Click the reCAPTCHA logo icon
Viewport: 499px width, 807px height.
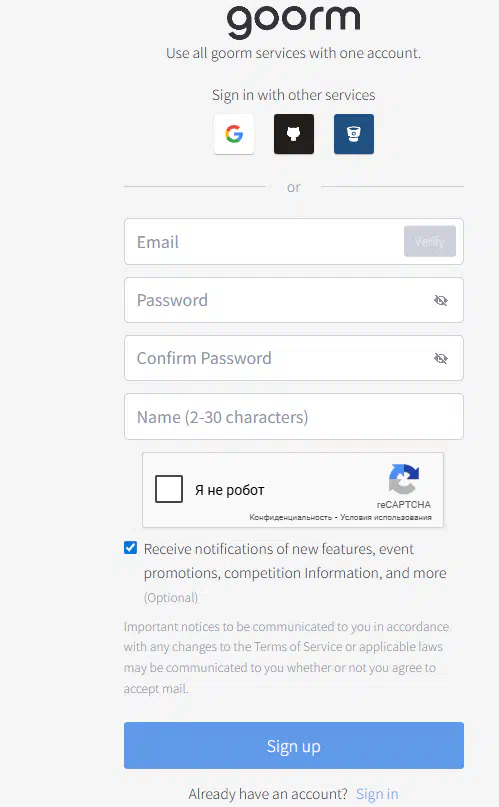404,479
